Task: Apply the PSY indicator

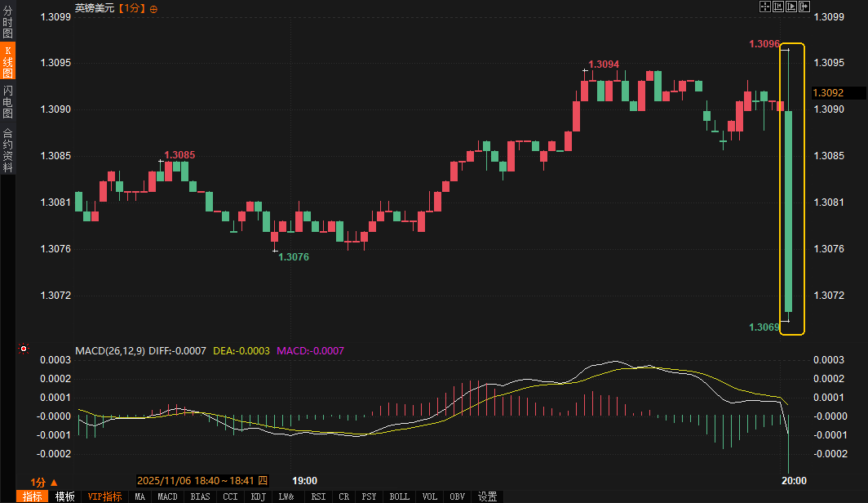Action: click(x=369, y=496)
